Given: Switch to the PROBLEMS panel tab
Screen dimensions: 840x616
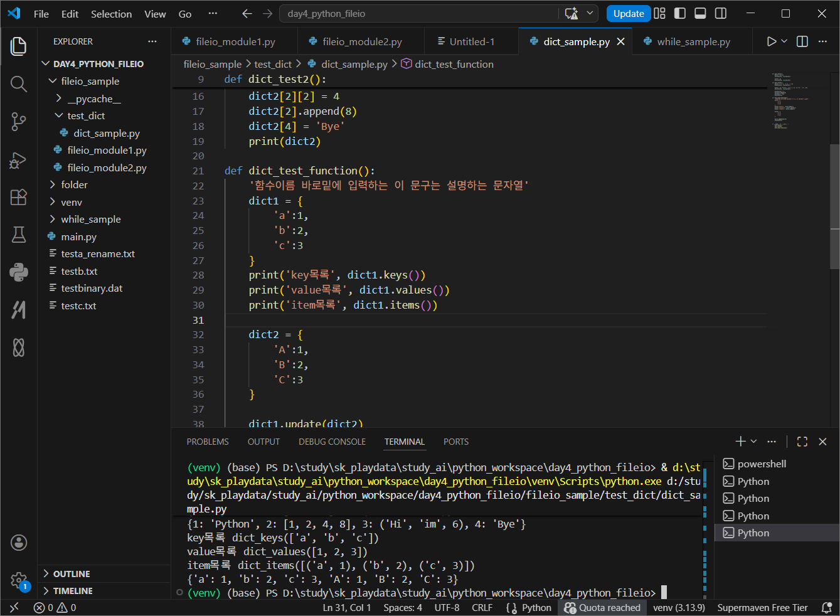Looking at the screenshot, I should click(x=208, y=442).
